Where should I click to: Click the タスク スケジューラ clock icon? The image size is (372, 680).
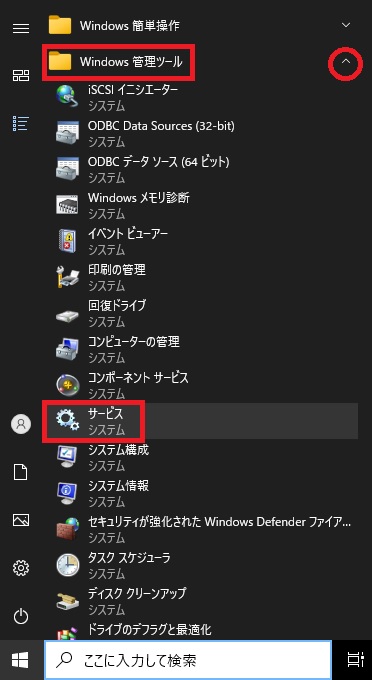pos(68,565)
